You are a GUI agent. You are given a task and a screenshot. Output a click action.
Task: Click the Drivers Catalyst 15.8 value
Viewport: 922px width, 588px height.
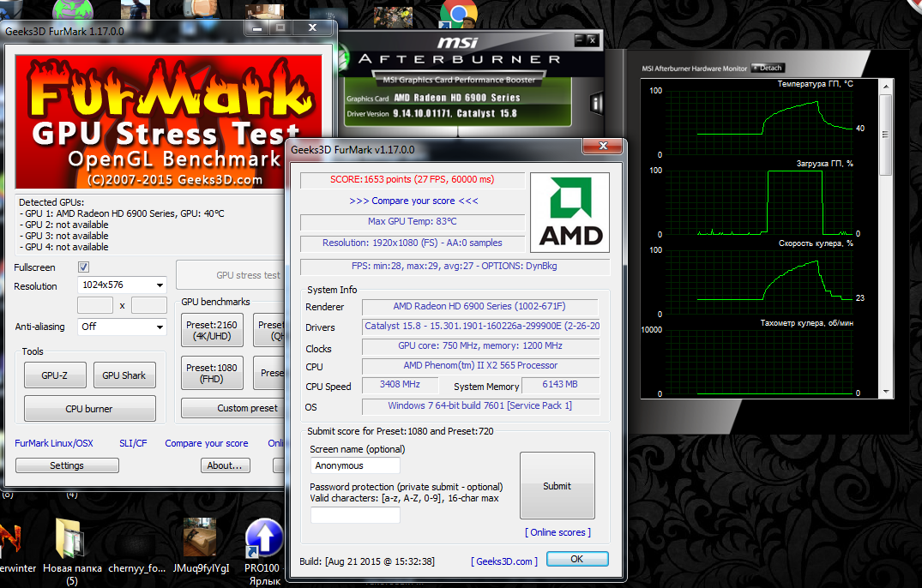481,326
